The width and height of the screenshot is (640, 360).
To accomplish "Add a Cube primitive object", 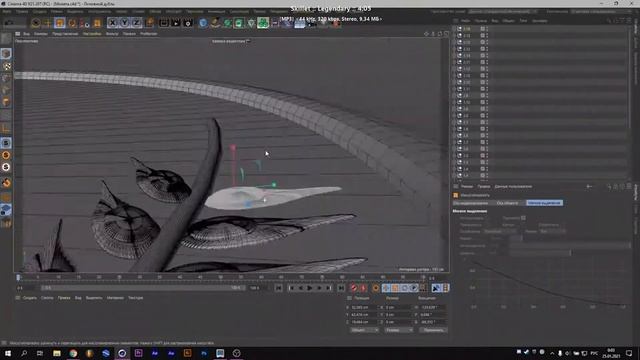I will [203, 23].
